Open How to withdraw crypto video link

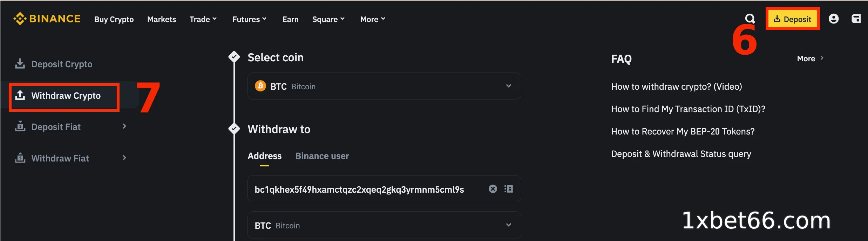click(x=676, y=87)
